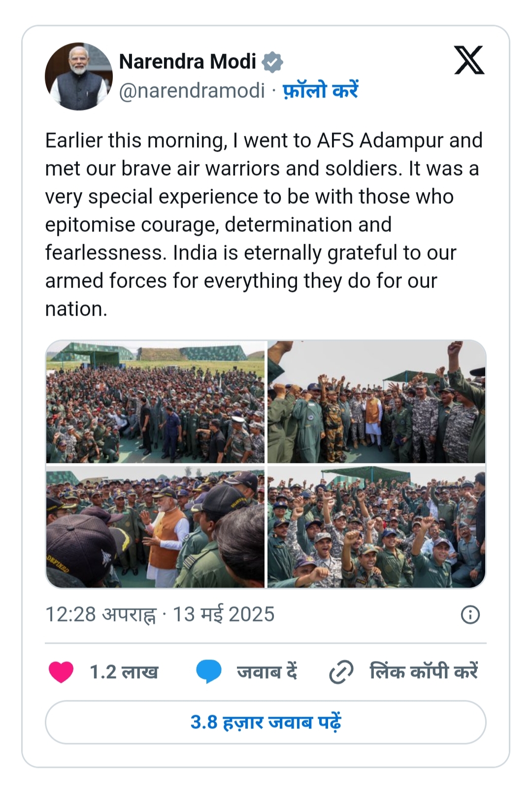Open the bottom-left photo with orange vest
The image size is (532, 796).
click(155, 527)
